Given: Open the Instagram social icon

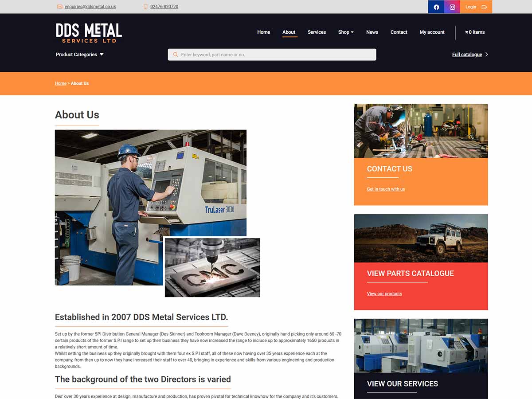Looking at the screenshot, I should [452, 7].
